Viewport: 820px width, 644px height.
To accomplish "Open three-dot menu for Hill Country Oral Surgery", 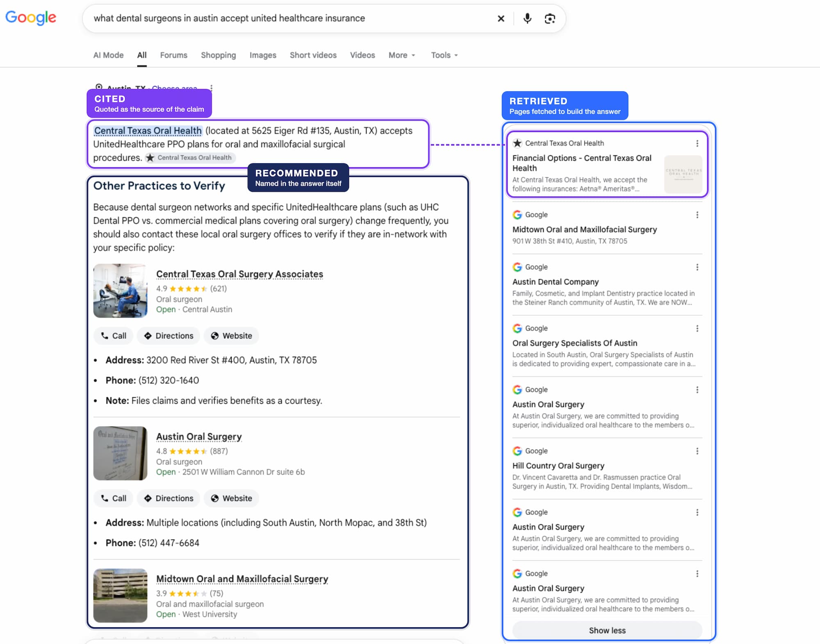I will coord(697,451).
